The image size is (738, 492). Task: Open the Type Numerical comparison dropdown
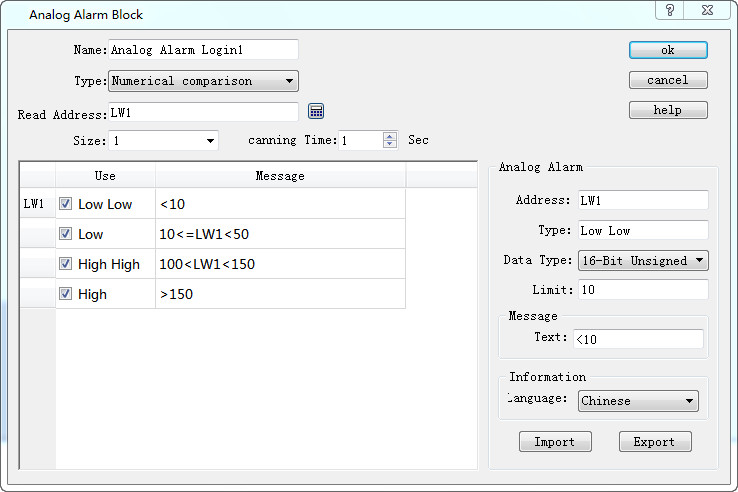203,81
